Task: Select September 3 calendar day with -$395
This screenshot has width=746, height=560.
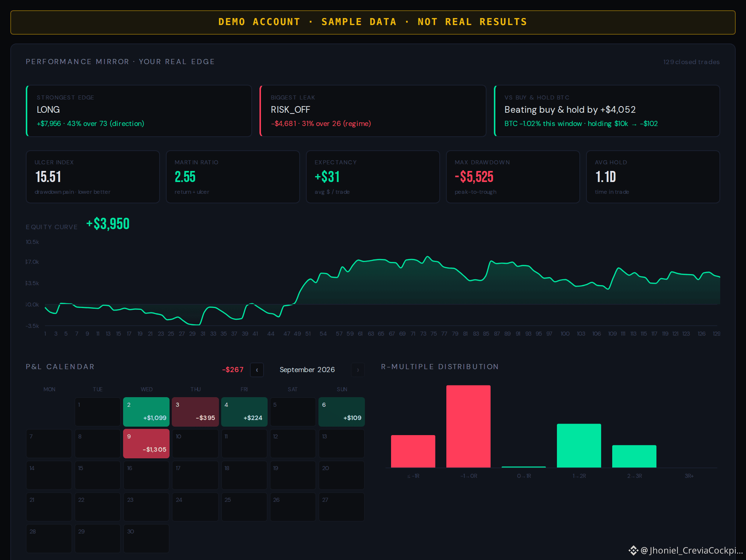Action: tap(195, 412)
